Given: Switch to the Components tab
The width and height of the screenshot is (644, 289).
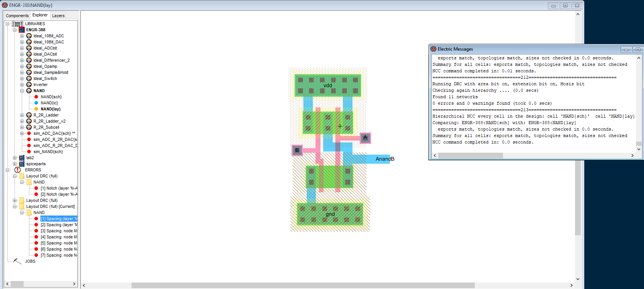Looking at the screenshot, I should tap(17, 16).
